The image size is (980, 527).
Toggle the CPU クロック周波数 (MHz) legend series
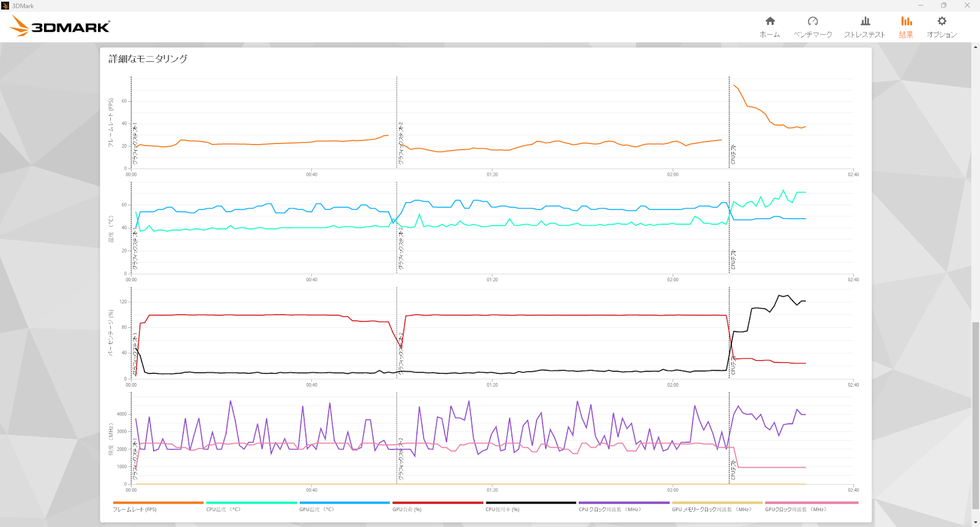(624, 506)
